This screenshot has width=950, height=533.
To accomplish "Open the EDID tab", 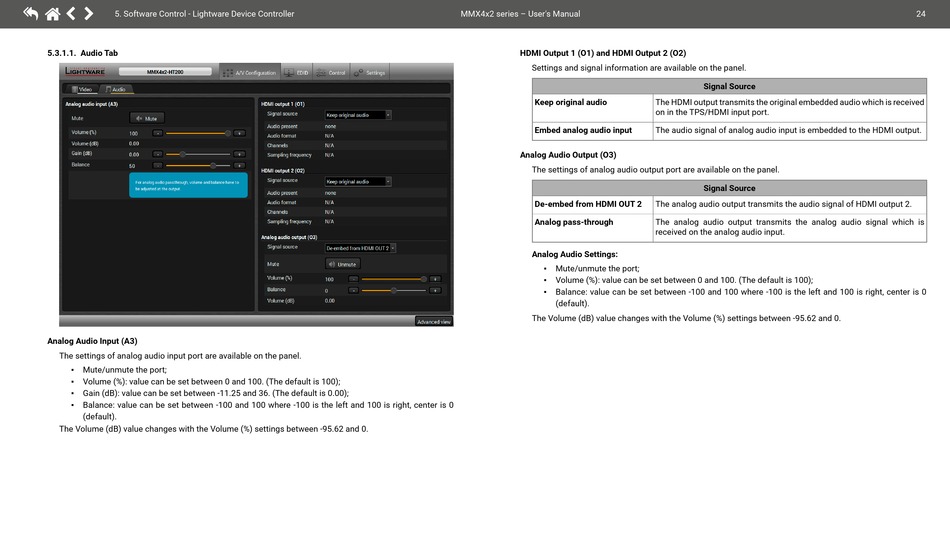I will (296, 72).
